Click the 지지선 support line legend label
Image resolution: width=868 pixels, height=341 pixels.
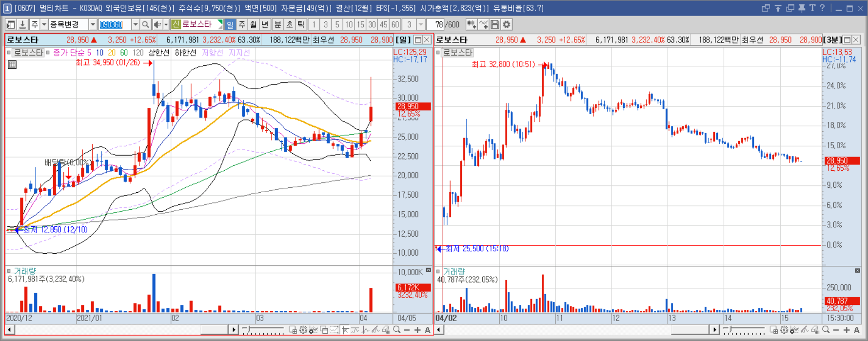[x=239, y=53]
